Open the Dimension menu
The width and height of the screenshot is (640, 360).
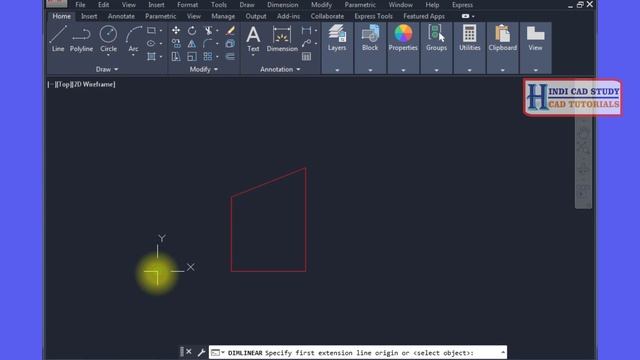[282, 5]
